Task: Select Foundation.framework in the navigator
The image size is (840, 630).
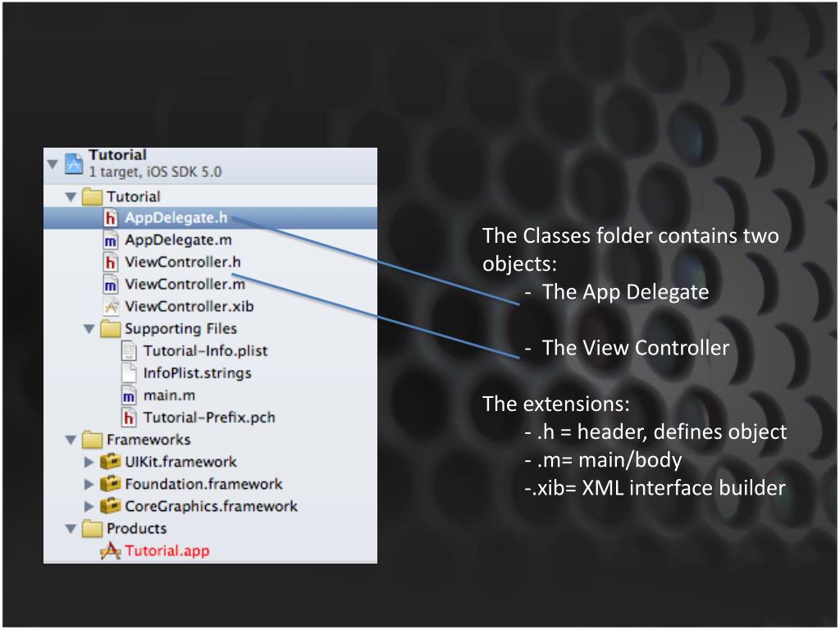Action: coord(203,484)
